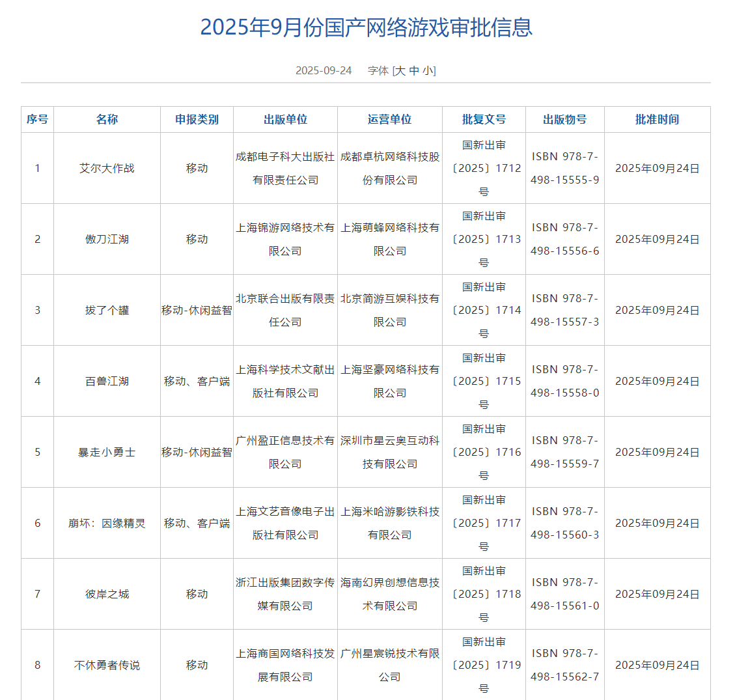Click the publish date 2025-09-24
The image size is (735, 700).
(324, 70)
